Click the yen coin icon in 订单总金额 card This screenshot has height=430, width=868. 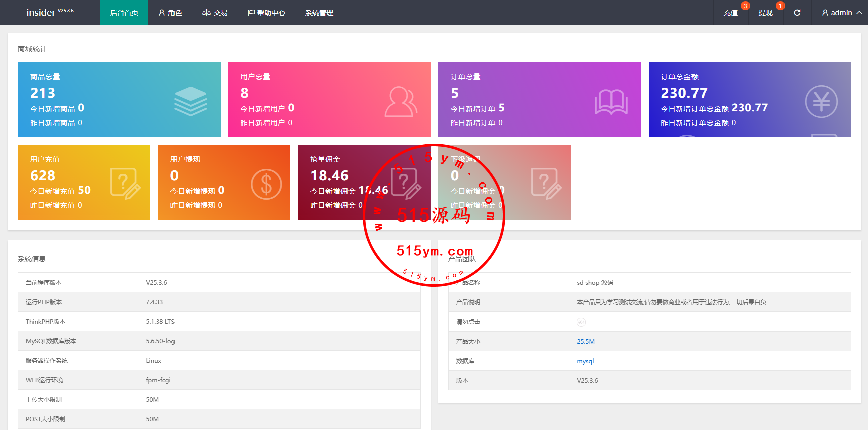tap(821, 102)
